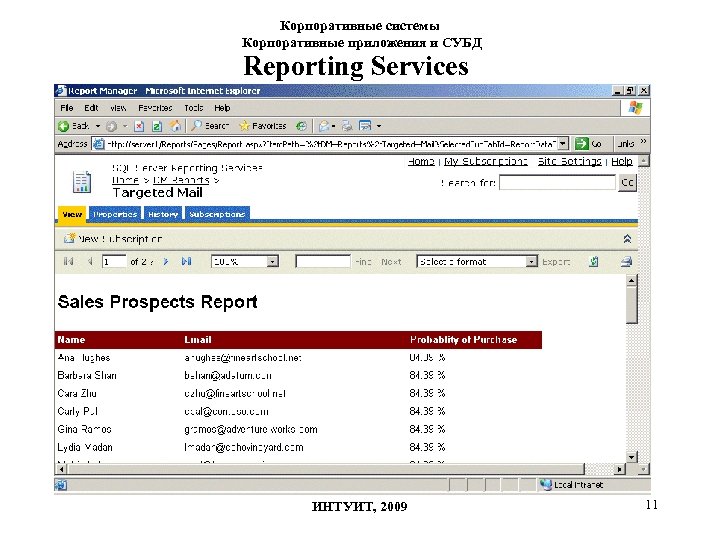Open the Site Settings link
Image resolution: width=720 pixels, height=540 pixels.
pos(569,162)
